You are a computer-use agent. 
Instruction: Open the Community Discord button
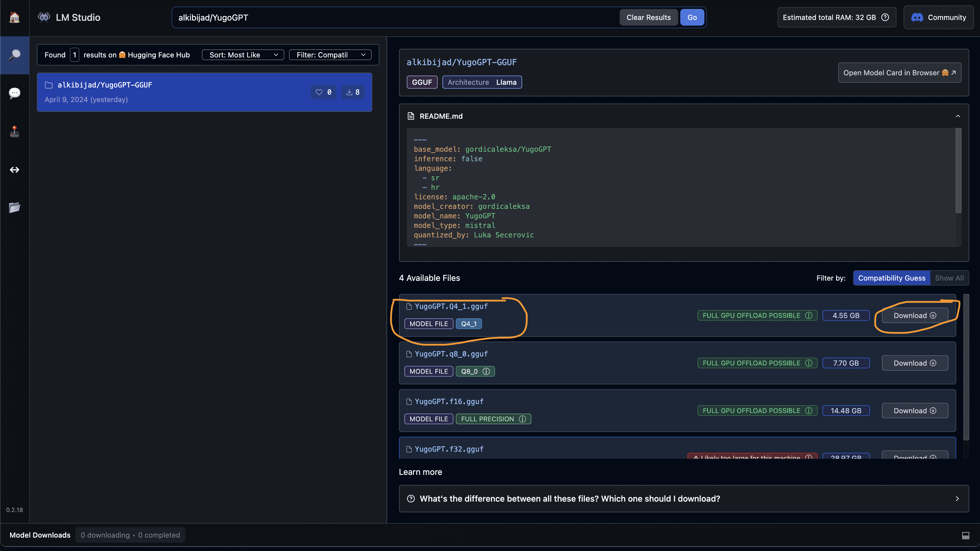938,18
